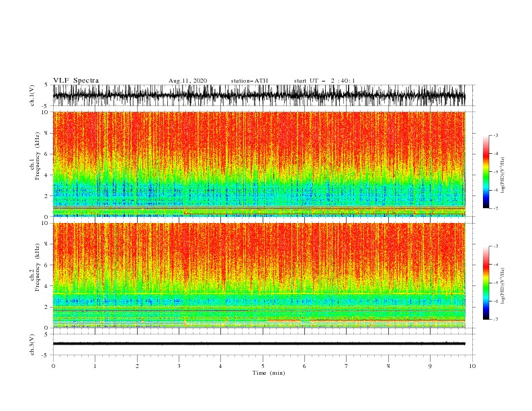Click time axis tick label "1"
Viewport: 532px width, 411px height.
pos(95,366)
